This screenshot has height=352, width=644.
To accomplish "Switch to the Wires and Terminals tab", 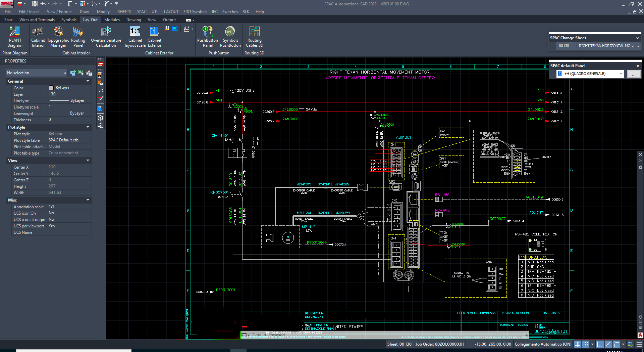I will click(x=37, y=20).
